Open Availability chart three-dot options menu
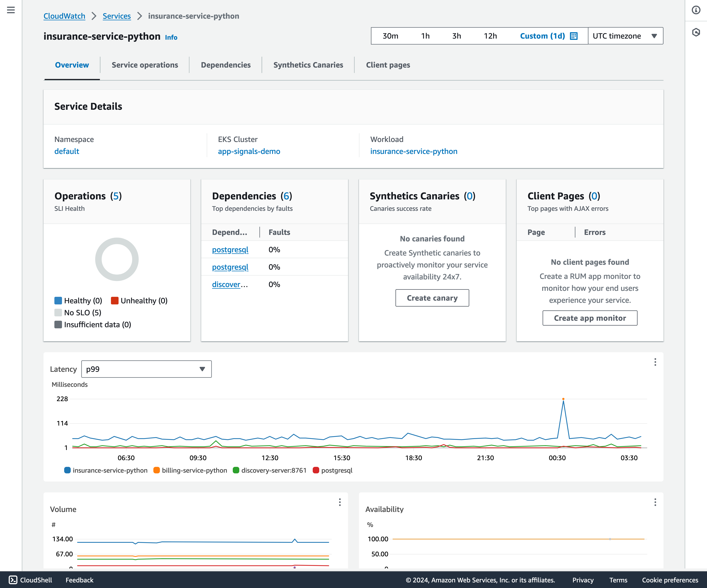 pos(655,502)
